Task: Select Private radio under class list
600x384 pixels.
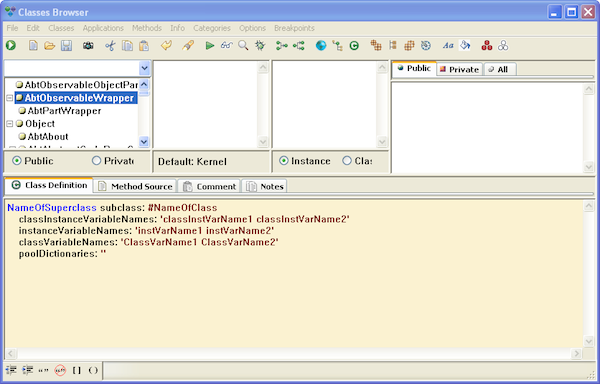Action: point(112,161)
